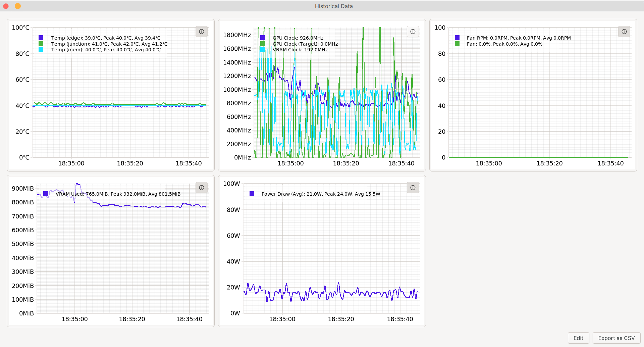Image resolution: width=644 pixels, height=347 pixels.
Task: Click the Edit button
Action: (578, 338)
